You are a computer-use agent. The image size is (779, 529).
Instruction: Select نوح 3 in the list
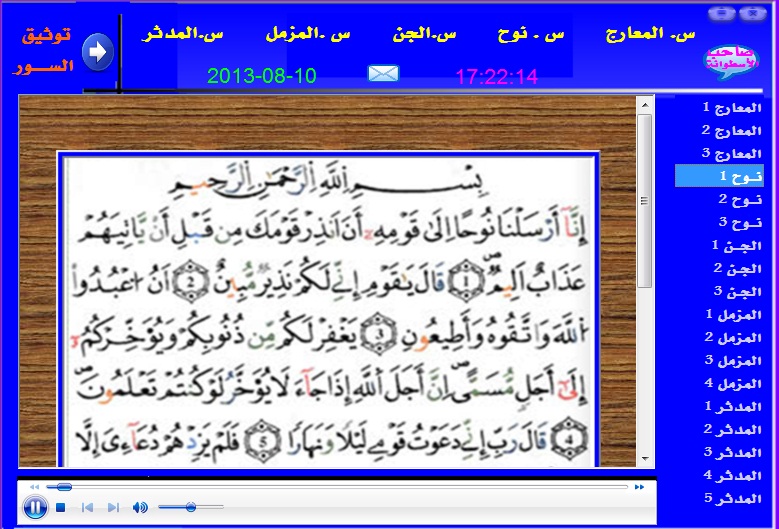point(740,222)
